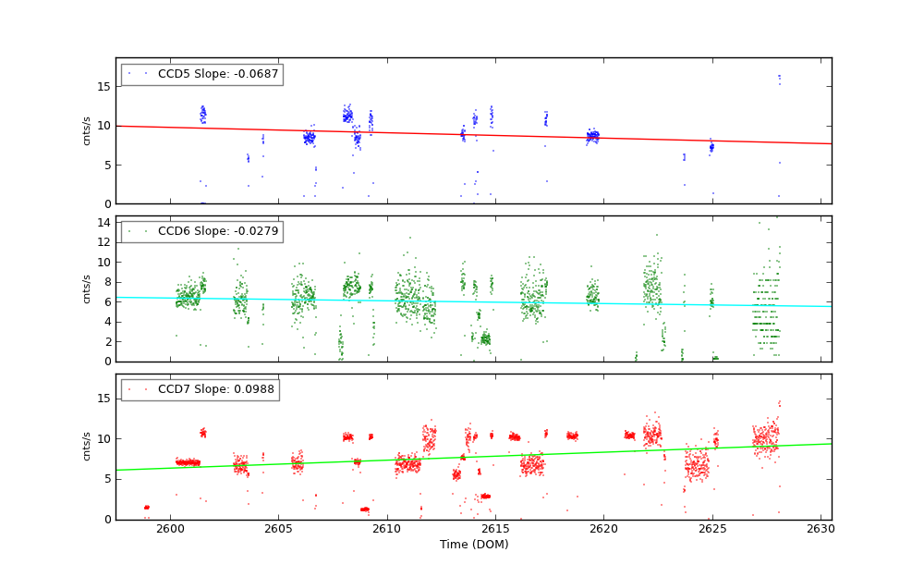Pick the 2620 x-axis tick label
This screenshot has width=924, height=577.
click(604, 529)
